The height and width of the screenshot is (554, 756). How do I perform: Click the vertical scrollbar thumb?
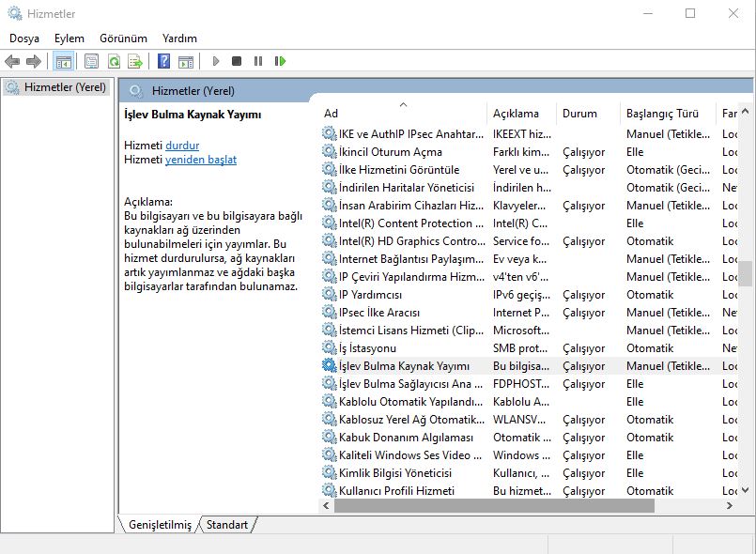[746, 273]
